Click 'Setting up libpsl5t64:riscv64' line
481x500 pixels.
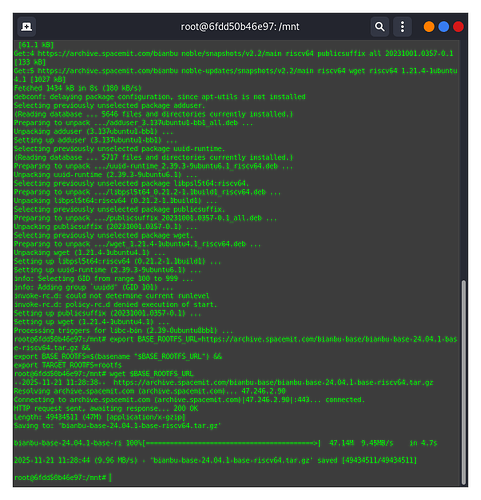click(x=117, y=261)
